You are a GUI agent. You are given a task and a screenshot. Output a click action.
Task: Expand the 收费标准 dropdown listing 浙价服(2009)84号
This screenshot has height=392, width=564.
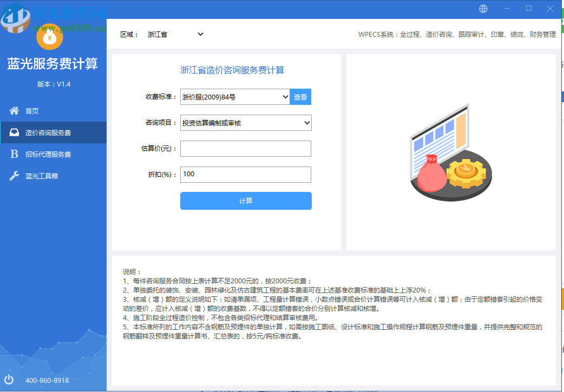click(x=234, y=96)
